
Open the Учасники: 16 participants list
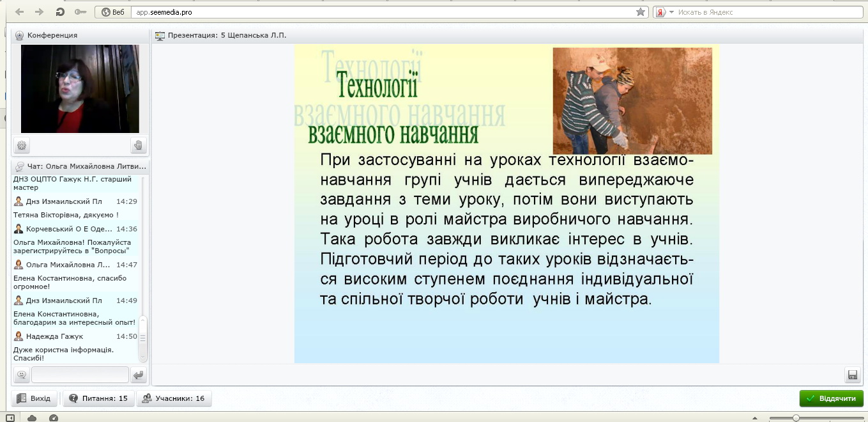tap(173, 398)
